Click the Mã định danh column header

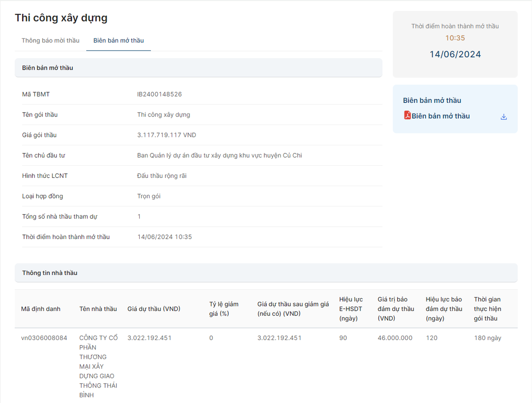41,309
